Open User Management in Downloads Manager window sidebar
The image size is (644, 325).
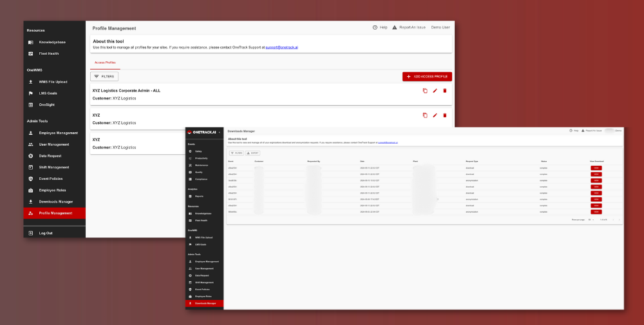click(x=205, y=269)
